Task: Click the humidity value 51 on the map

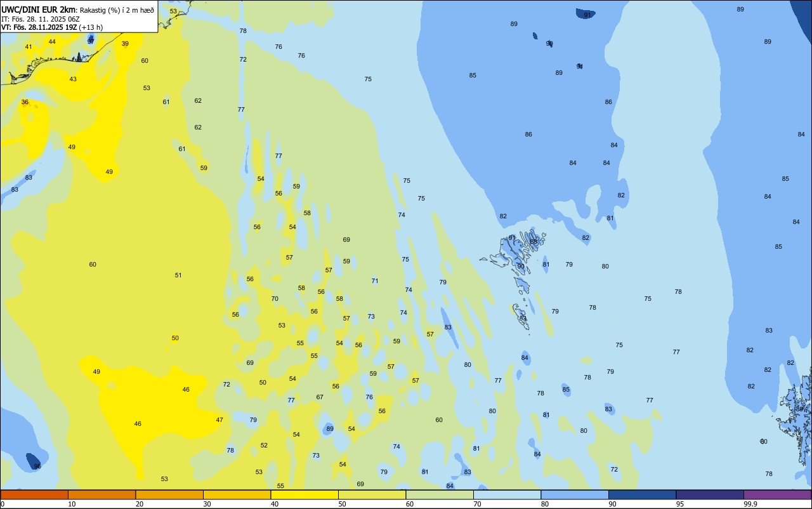Action: point(178,275)
